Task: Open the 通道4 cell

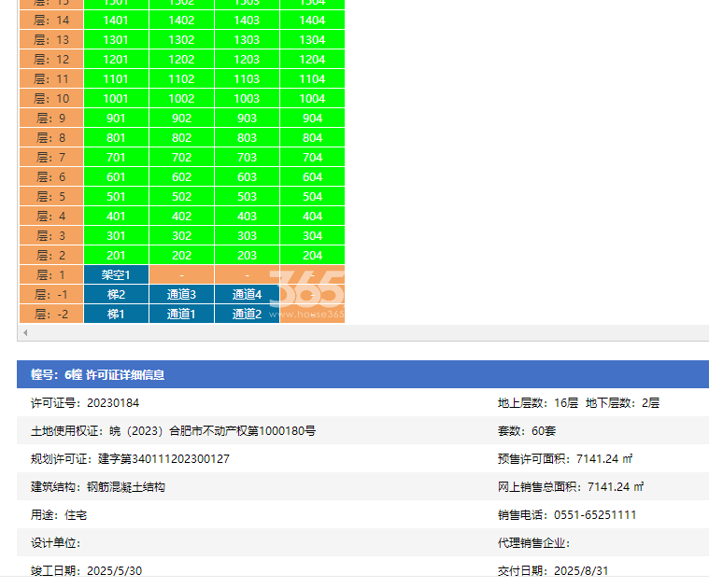Action: pos(247,294)
